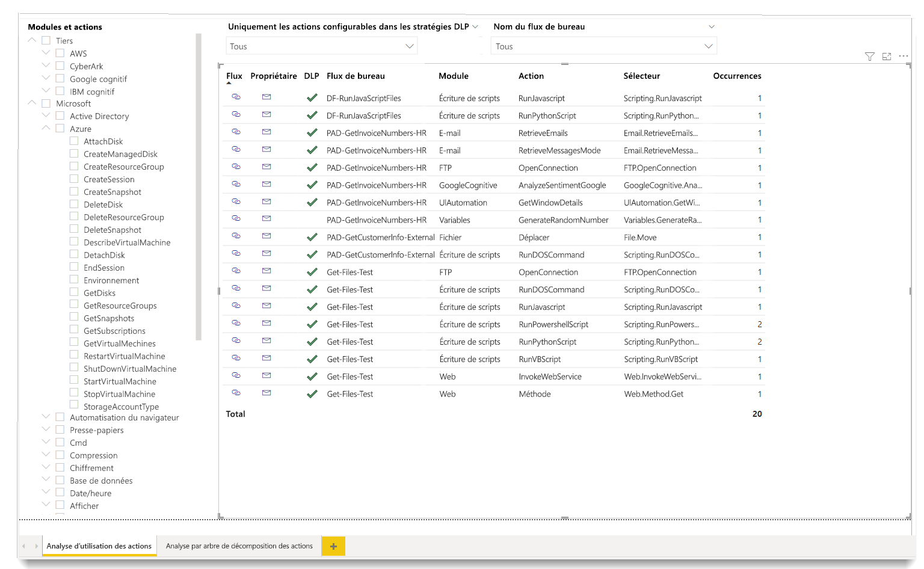Click flux link icon in RunVBScript row
This screenshot has width=924, height=569.
[x=236, y=358]
